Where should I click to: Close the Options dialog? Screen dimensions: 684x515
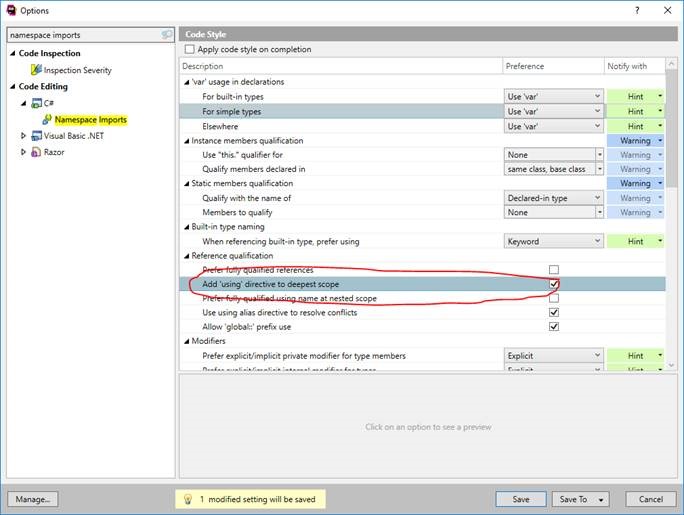[667, 10]
